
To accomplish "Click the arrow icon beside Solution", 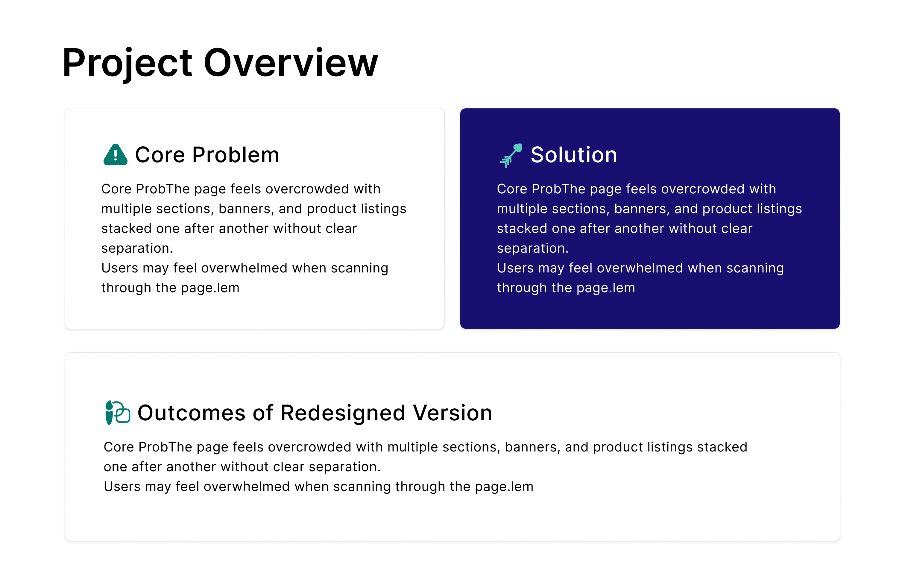I will (511, 155).
